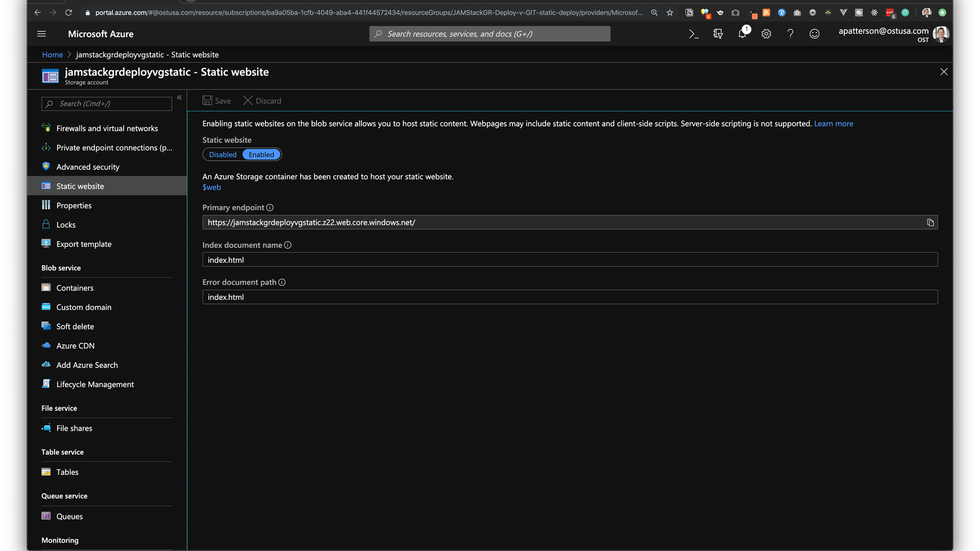This screenshot has width=980, height=551.
Task: Collapse the left sidebar menu
Action: click(x=180, y=97)
